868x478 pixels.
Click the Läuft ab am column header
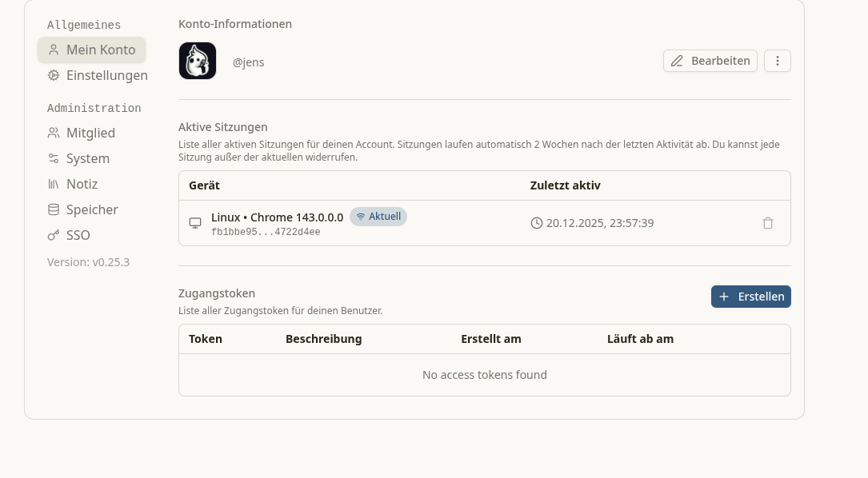click(x=640, y=339)
